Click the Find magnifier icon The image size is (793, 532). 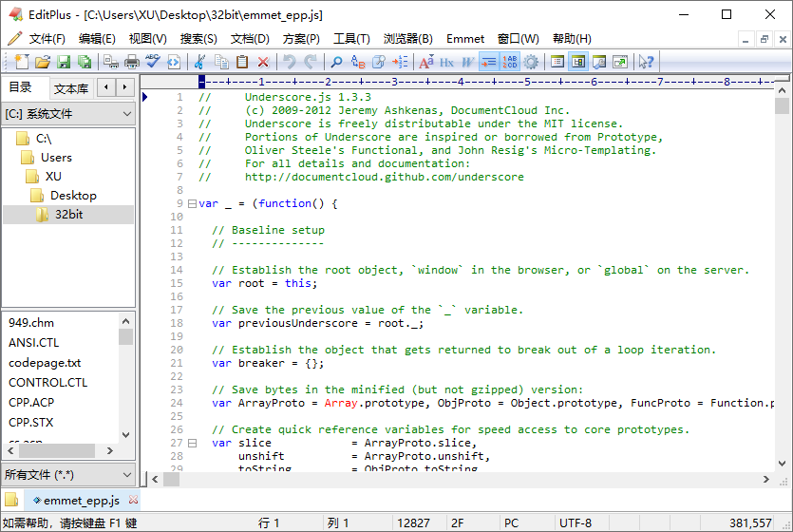[336, 62]
